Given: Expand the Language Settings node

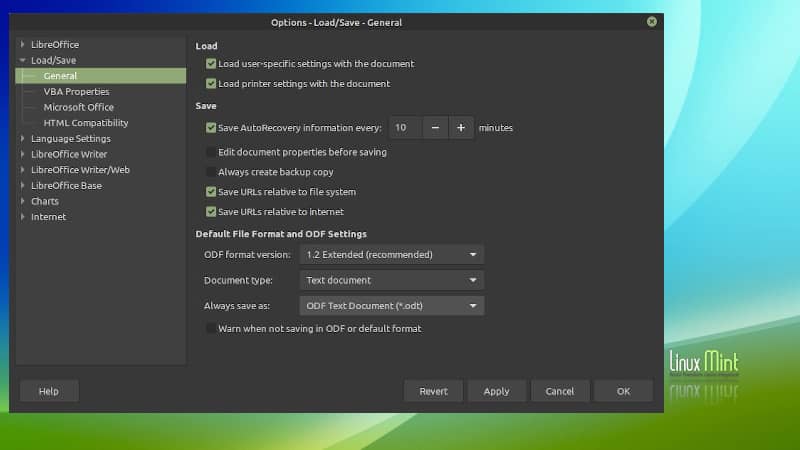Looking at the screenshot, I should pos(22,138).
